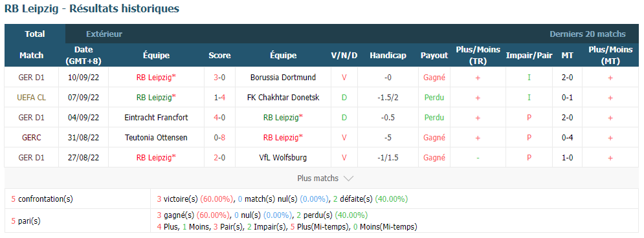Select Eintracht Francfort team name
The width and height of the screenshot is (644, 238).
[156, 117]
